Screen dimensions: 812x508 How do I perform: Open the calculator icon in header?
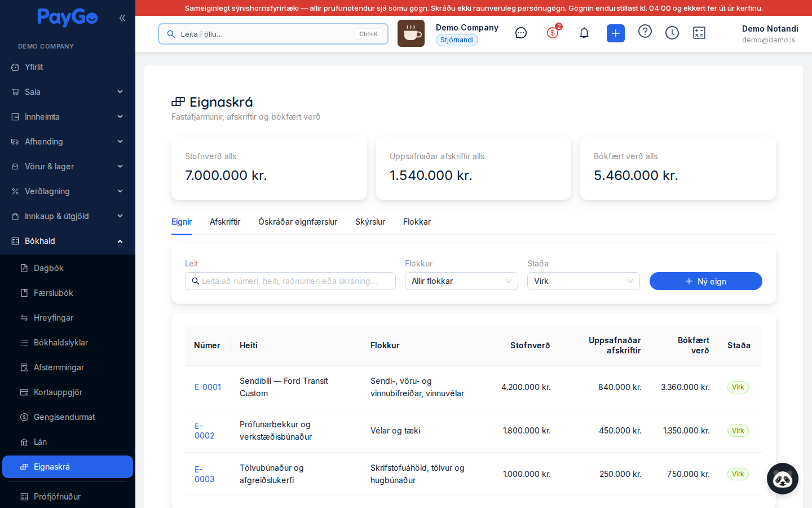(699, 33)
